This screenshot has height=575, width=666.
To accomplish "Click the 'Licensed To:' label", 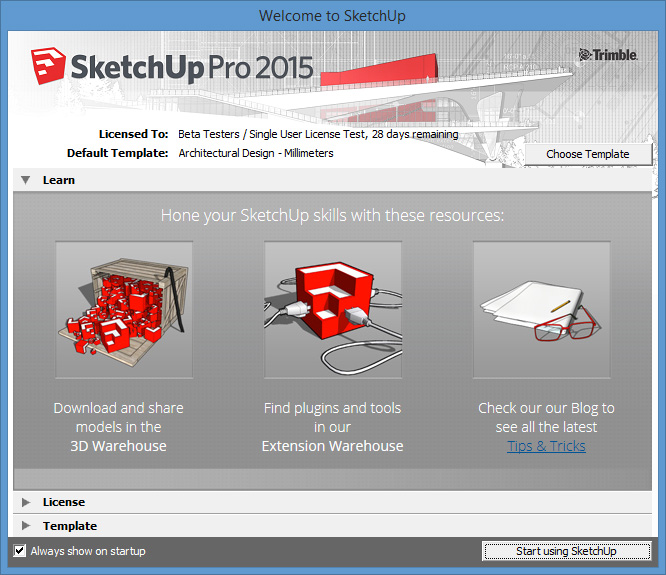I will (x=134, y=134).
